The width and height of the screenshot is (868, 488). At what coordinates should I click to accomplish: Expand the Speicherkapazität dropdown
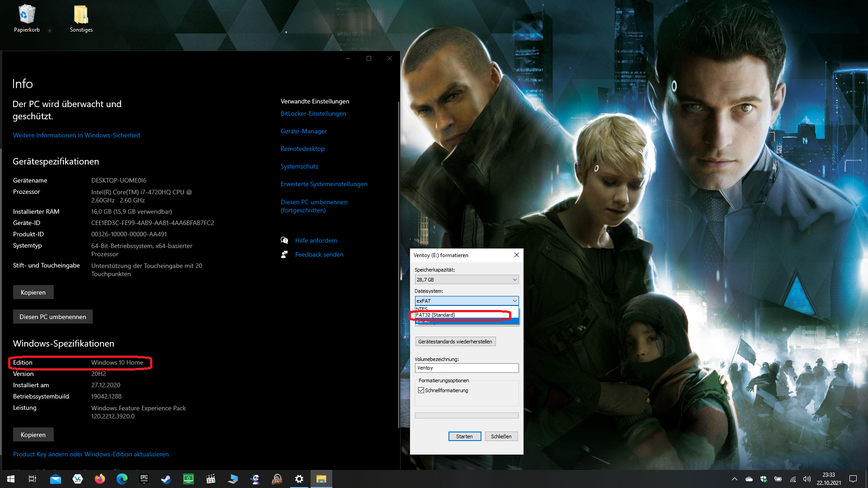click(467, 280)
